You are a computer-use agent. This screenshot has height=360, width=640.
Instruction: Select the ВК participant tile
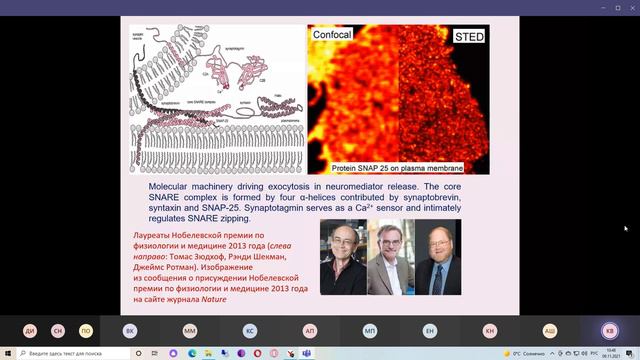130,331
